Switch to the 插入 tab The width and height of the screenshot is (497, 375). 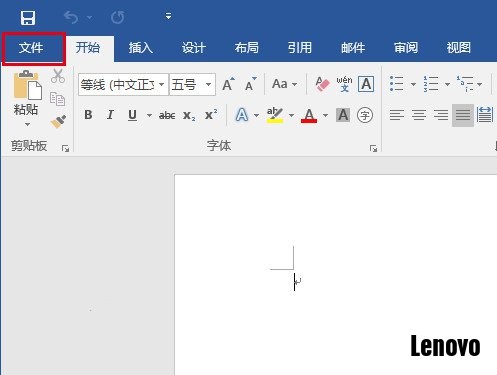[141, 48]
